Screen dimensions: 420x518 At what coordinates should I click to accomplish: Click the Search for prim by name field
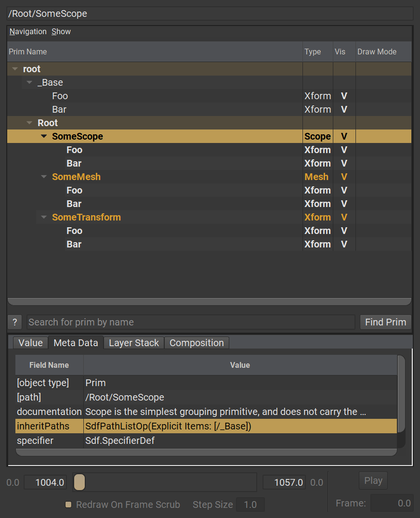190,322
